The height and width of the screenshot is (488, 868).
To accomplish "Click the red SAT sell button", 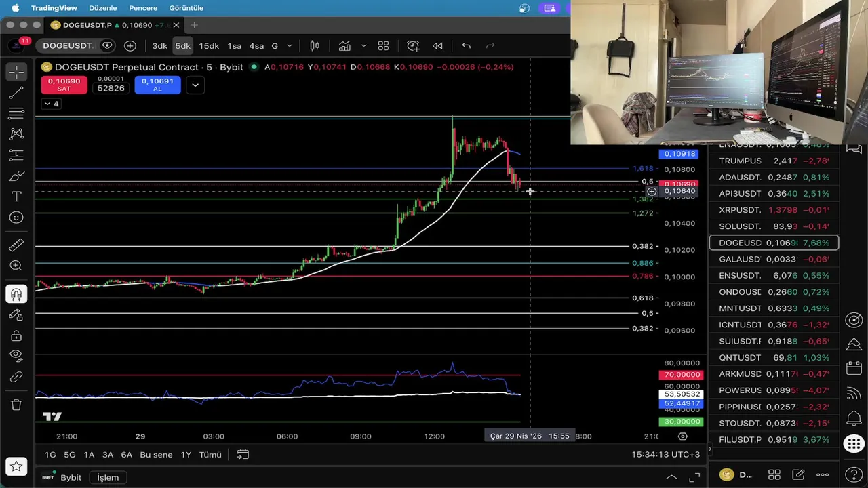I will click(64, 85).
